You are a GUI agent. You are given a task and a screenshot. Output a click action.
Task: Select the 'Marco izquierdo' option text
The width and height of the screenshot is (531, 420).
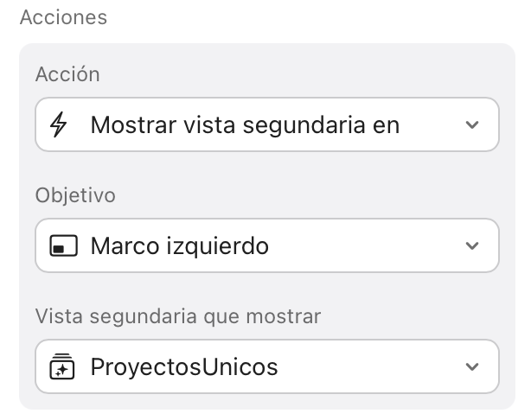click(x=179, y=246)
